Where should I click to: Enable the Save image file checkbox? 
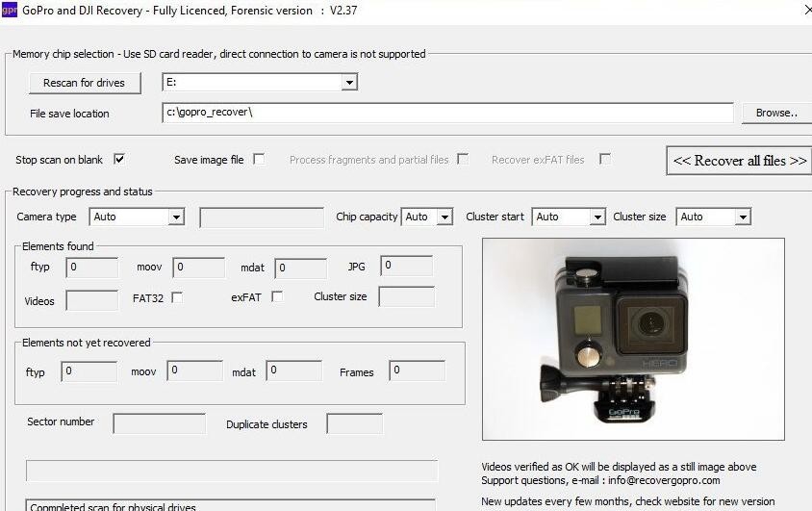click(259, 159)
